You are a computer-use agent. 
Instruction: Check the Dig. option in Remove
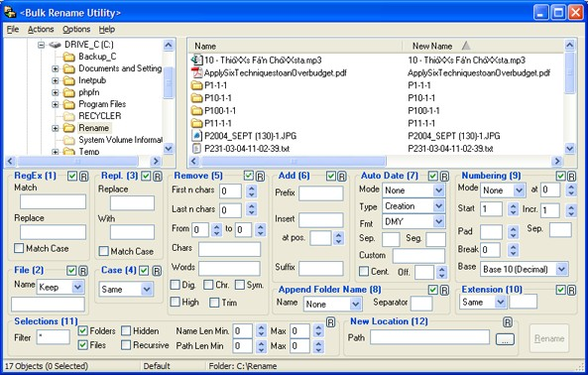(x=176, y=285)
